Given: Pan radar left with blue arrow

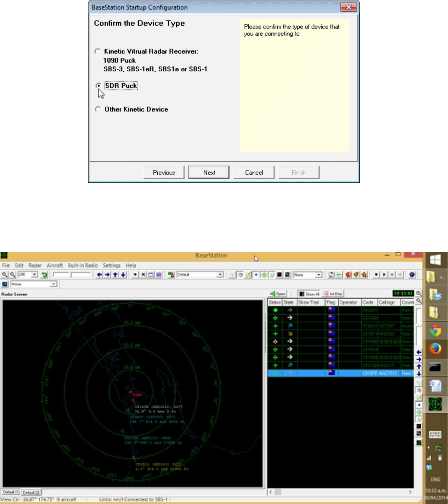Looking at the screenshot, I should [99, 275].
